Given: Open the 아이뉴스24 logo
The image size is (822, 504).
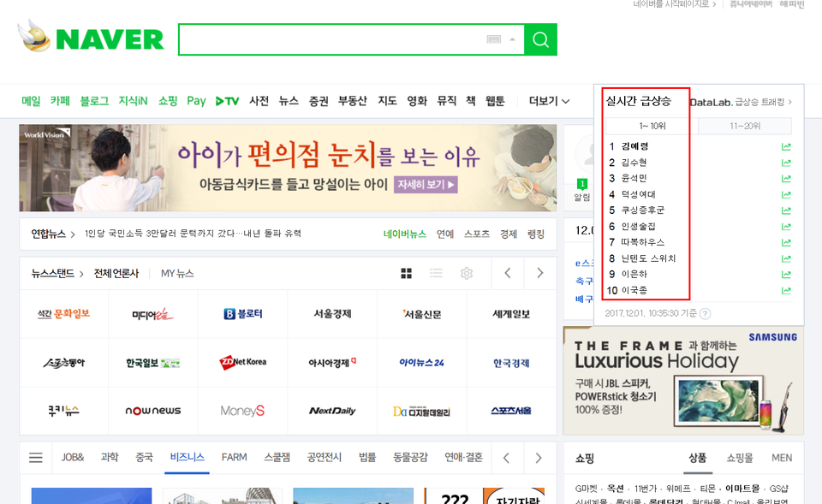Looking at the screenshot, I should (422, 363).
